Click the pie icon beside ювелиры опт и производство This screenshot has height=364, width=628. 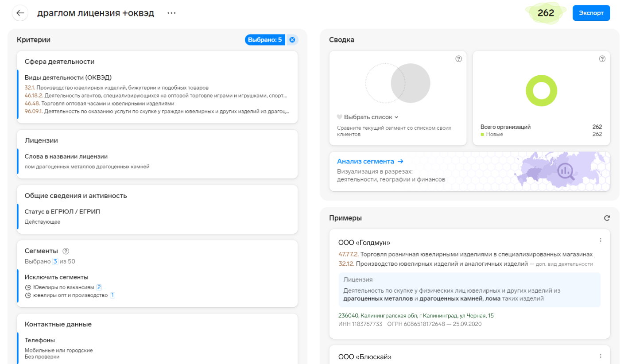pos(27,295)
